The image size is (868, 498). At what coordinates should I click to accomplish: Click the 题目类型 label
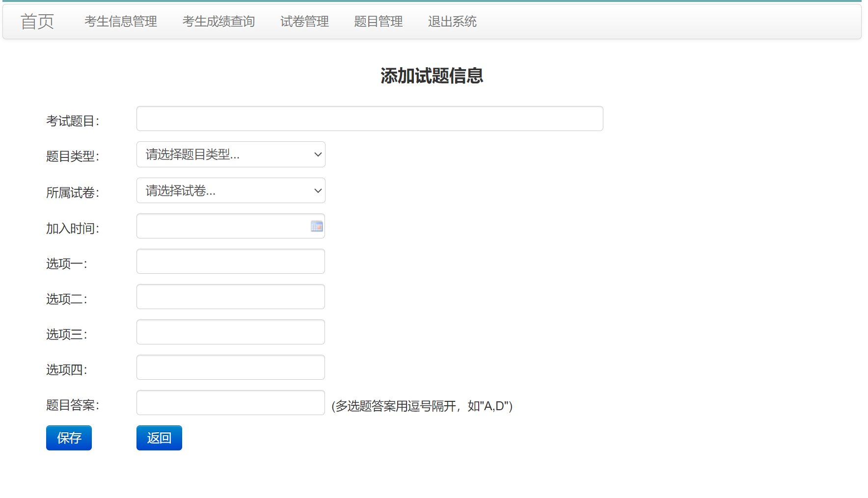point(73,157)
